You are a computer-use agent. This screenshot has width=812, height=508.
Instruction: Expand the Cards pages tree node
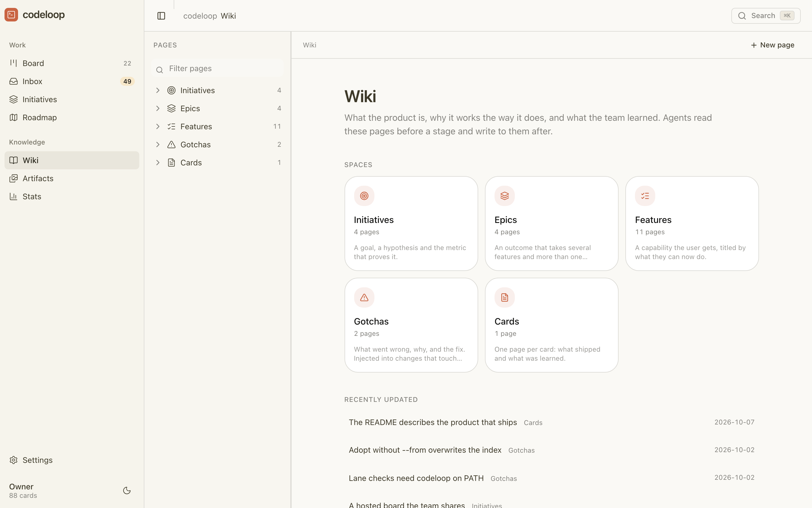pyautogui.click(x=158, y=163)
